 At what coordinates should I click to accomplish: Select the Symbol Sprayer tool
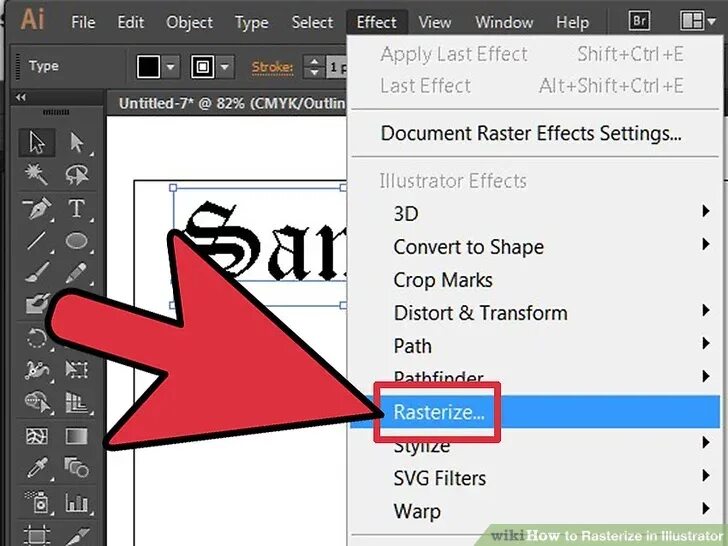pyautogui.click(x=37, y=502)
